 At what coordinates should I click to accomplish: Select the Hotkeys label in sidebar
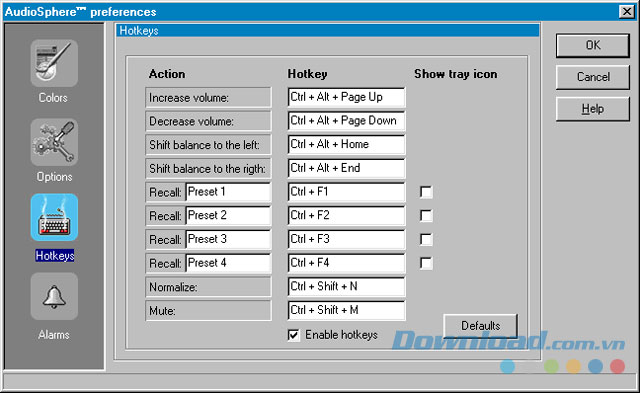point(54,256)
